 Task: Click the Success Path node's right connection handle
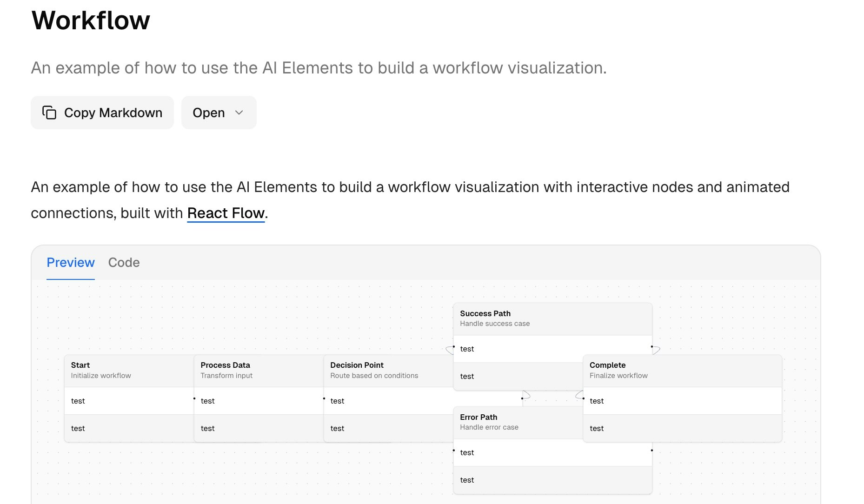(x=652, y=347)
